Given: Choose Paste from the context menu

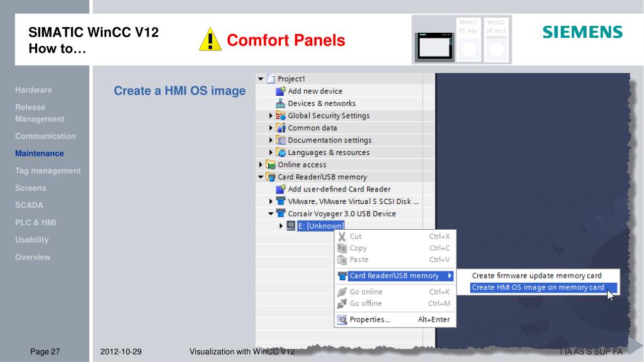Looking at the screenshot, I should pyautogui.click(x=395, y=259).
